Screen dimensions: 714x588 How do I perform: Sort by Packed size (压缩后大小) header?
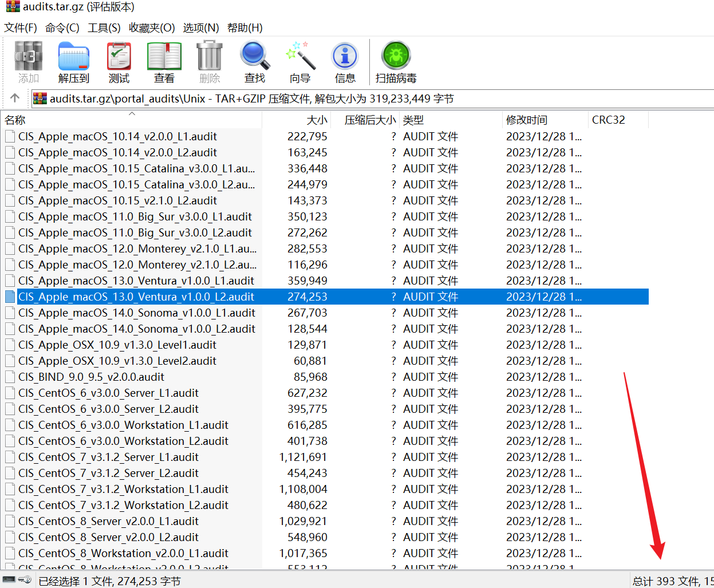(x=365, y=120)
